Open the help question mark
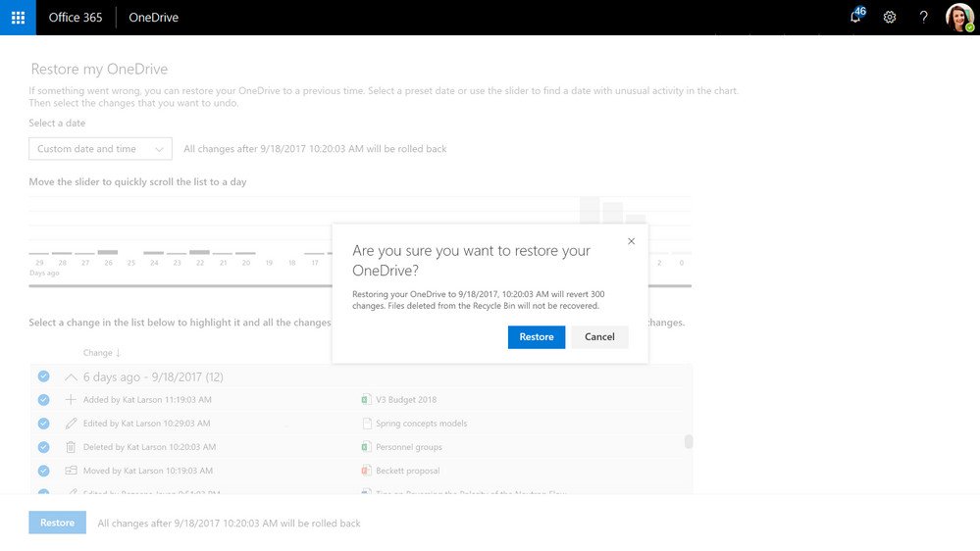The width and height of the screenshot is (980, 551). (923, 18)
